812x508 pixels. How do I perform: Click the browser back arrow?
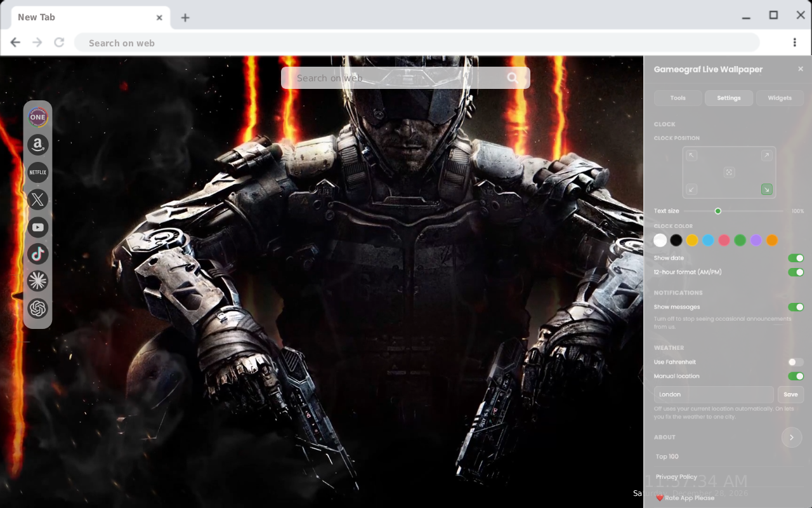point(15,43)
